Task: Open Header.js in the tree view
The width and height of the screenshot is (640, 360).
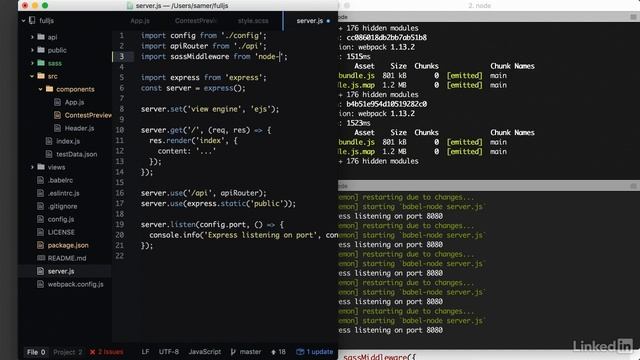Action: coord(79,128)
